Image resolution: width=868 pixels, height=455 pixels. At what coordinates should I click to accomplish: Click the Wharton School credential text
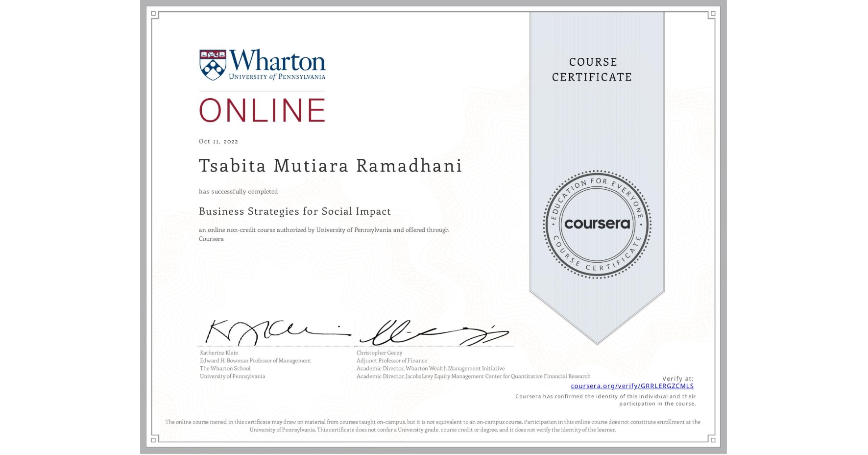point(225,368)
